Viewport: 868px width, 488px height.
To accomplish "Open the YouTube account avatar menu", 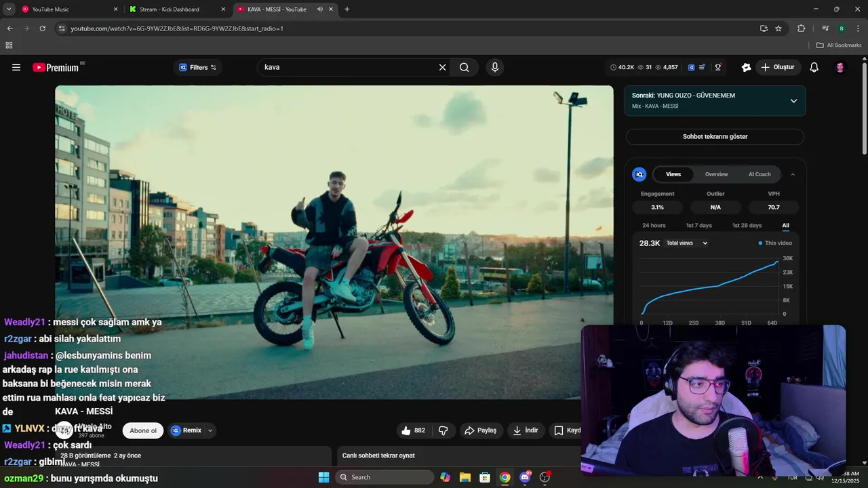I will pos(840,67).
